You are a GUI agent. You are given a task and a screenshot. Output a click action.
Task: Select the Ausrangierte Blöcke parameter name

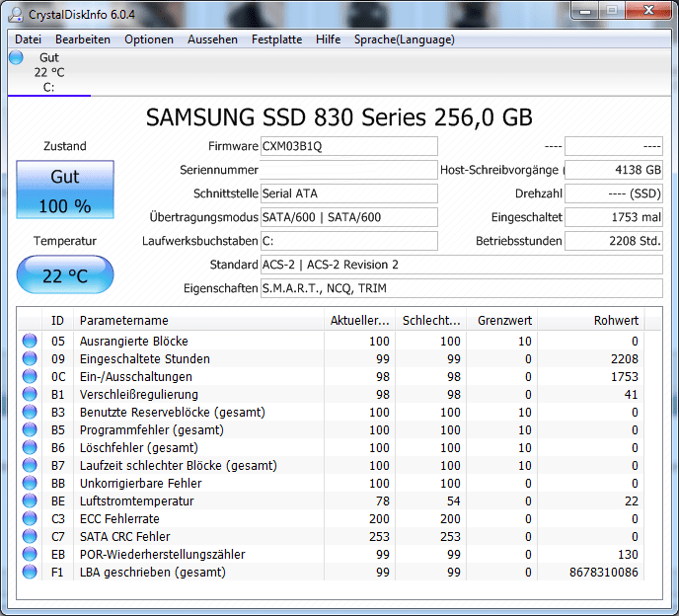click(134, 342)
